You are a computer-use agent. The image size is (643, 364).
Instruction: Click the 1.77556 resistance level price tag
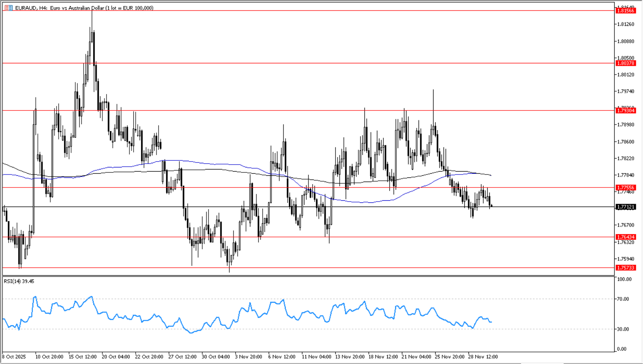(x=626, y=188)
